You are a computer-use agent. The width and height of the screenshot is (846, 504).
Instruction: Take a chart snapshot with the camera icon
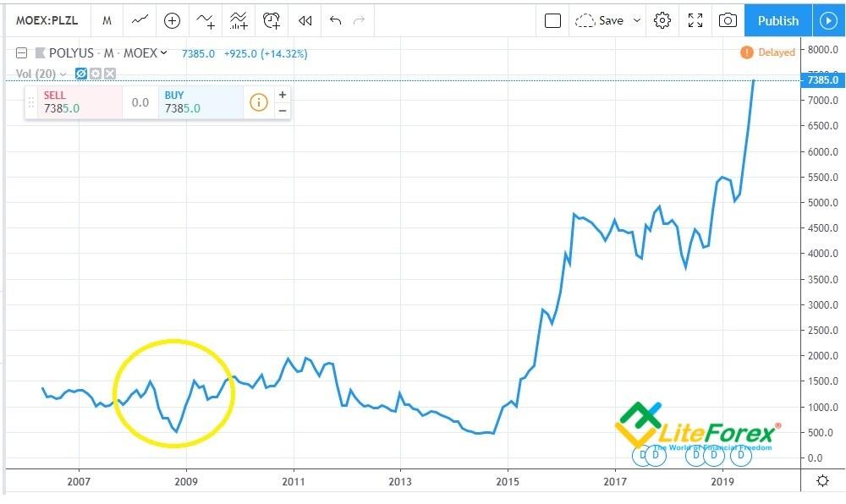click(728, 20)
